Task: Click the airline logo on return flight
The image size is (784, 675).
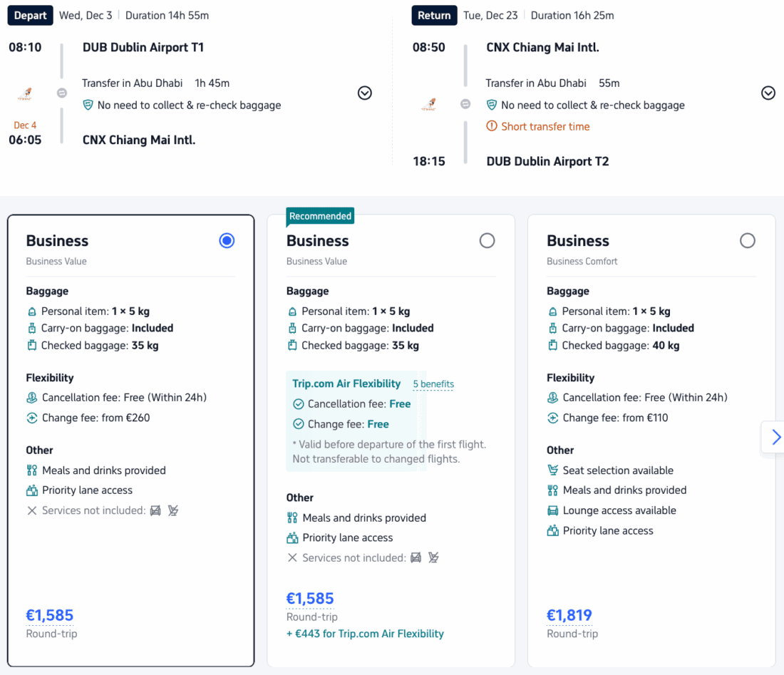Action: click(430, 104)
